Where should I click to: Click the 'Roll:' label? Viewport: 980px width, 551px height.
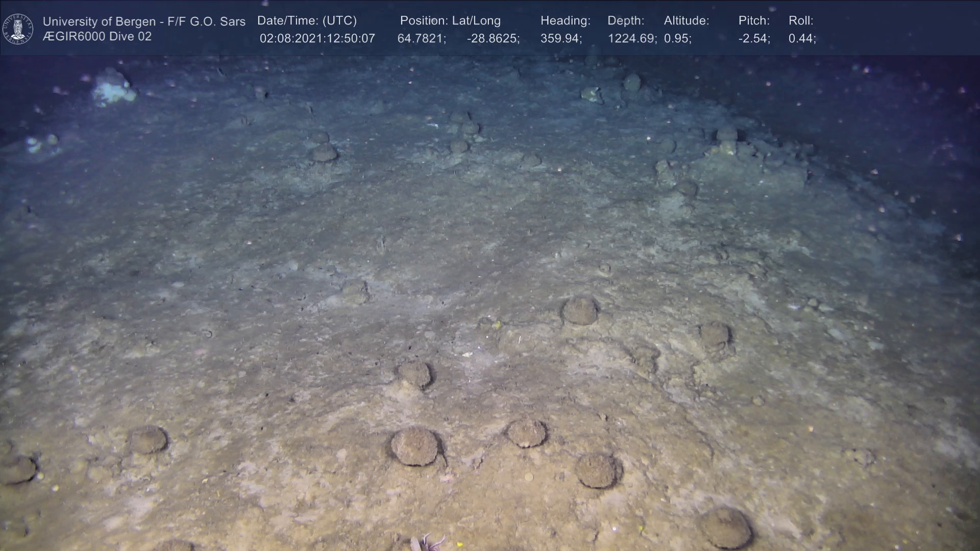(801, 21)
